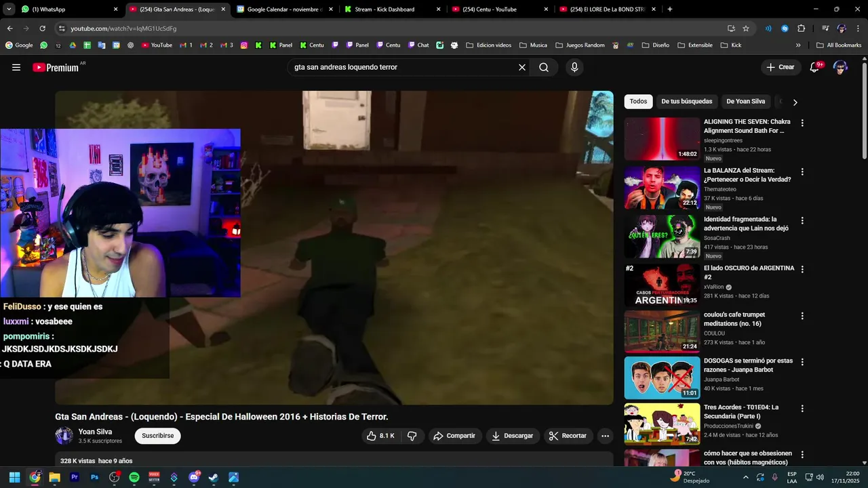Open options menu for El lado OSCURO video
The width and height of the screenshot is (868, 488).
802,270
